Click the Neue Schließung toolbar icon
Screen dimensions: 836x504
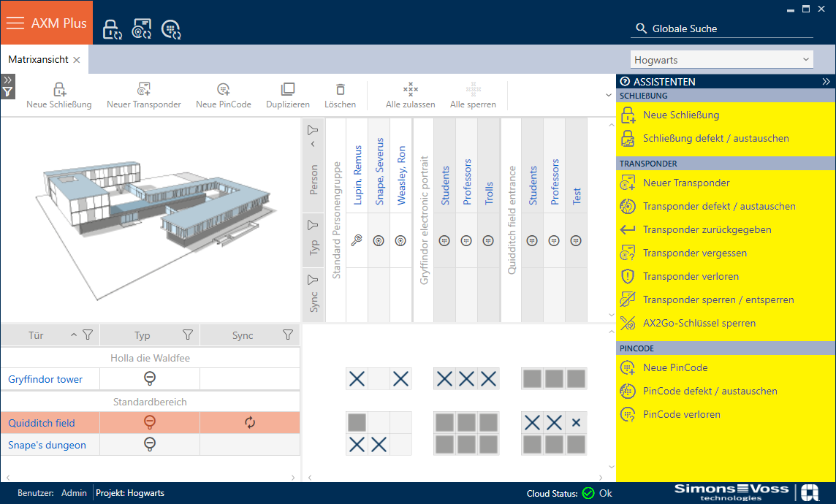coord(59,89)
